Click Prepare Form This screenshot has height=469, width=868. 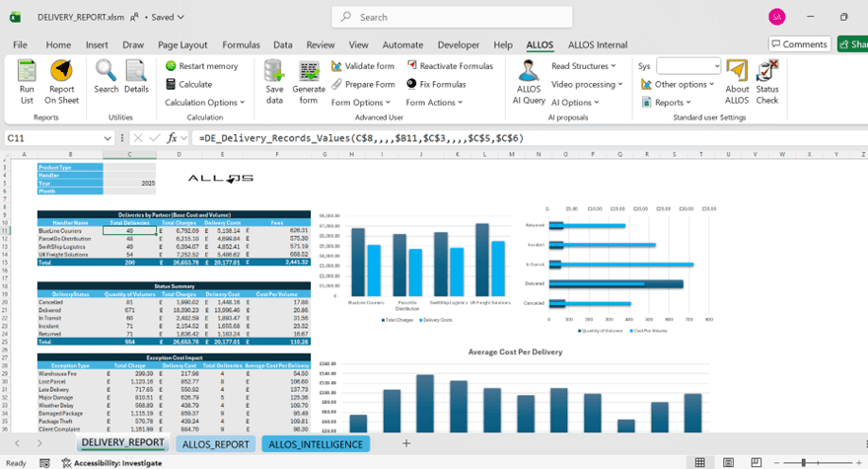tap(363, 84)
